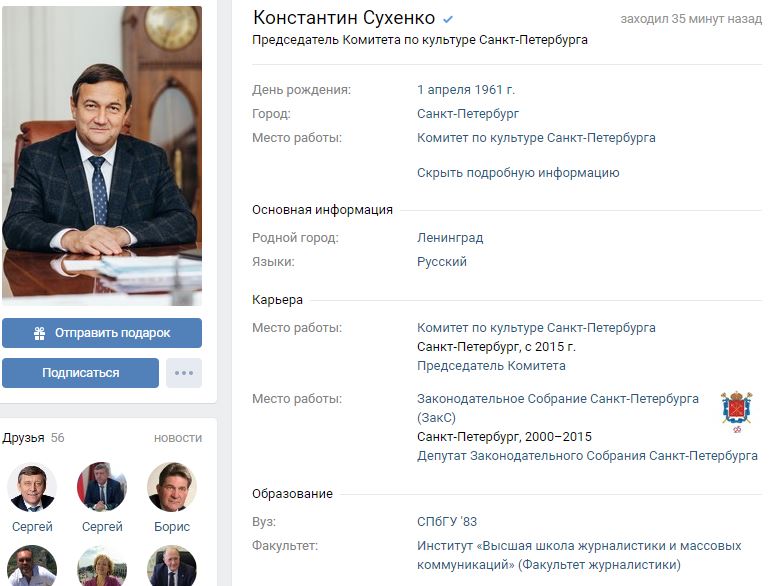Click the verified checkmark badge next to name
The image size is (771, 586).
pos(447,20)
